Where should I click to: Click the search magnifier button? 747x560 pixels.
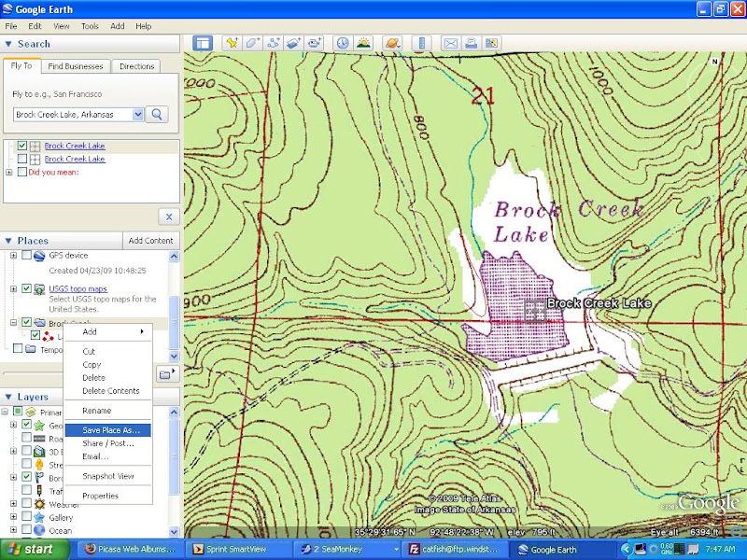click(158, 114)
